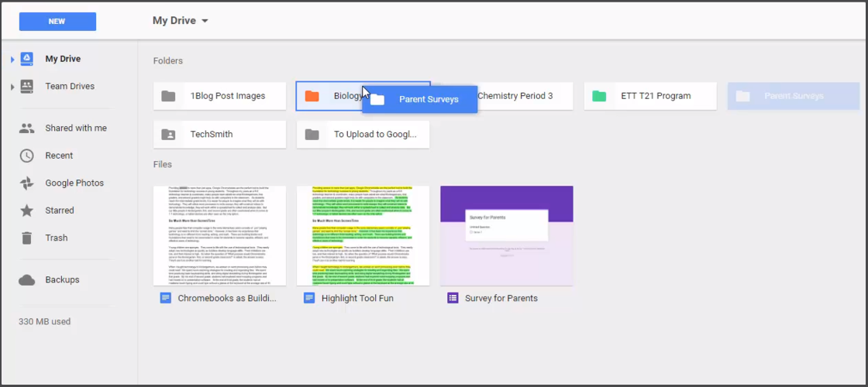This screenshot has height=387, width=868.
Task: Click the gray 1Blog Post Images folder icon
Action: pos(168,96)
